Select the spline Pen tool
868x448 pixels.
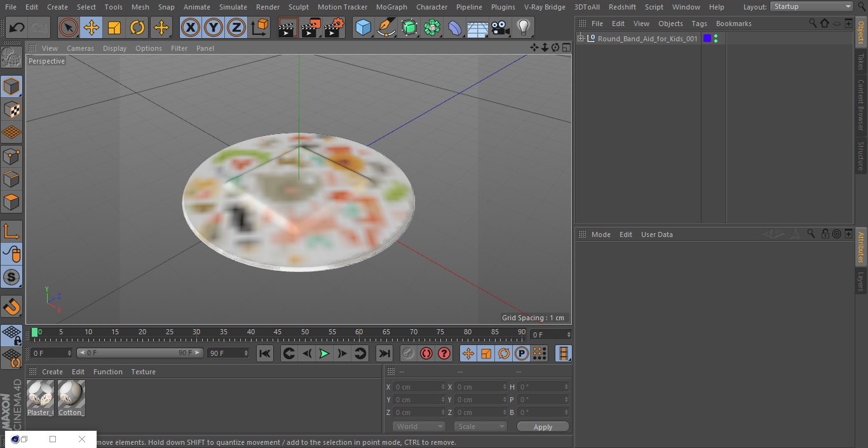pyautogui.click(x=386, y=28)
